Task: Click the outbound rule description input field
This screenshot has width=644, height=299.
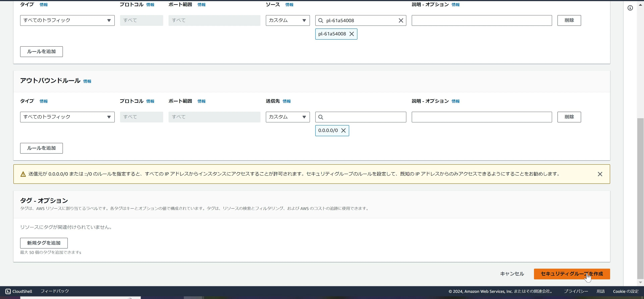Action: (x=481, y=117)
